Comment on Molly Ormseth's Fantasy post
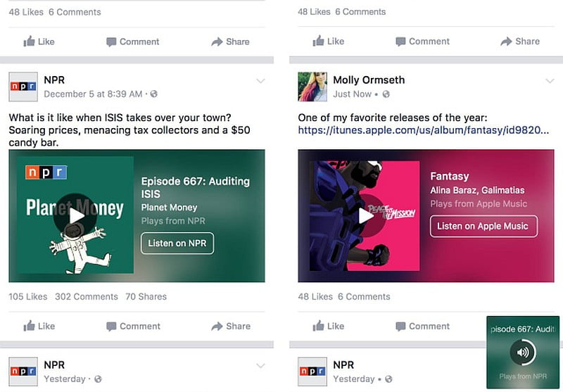563x392 pixels. click(x=422, y=326)
